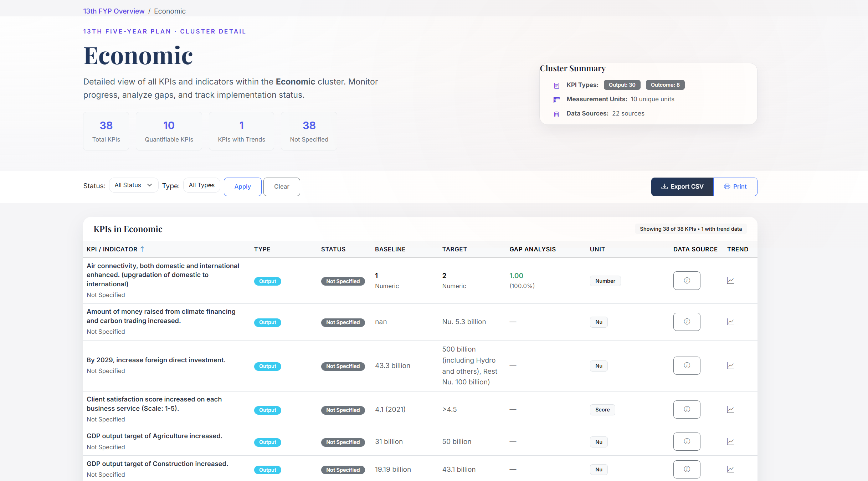
Task: Select the KPIs with Trends stat card
Action: point(241,131)
